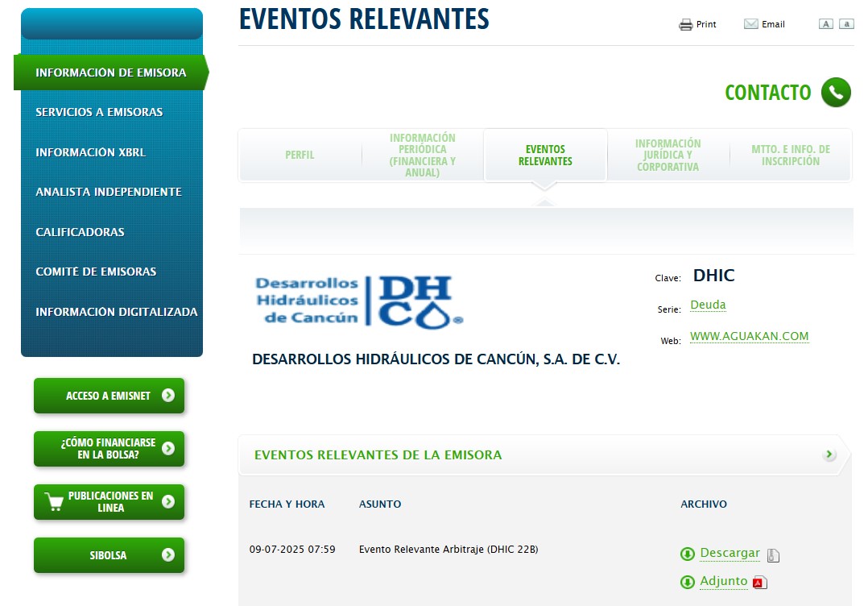Click the Acceso a Emisnet button
This screenshot has width=868, height=606.
click(109, 396)
